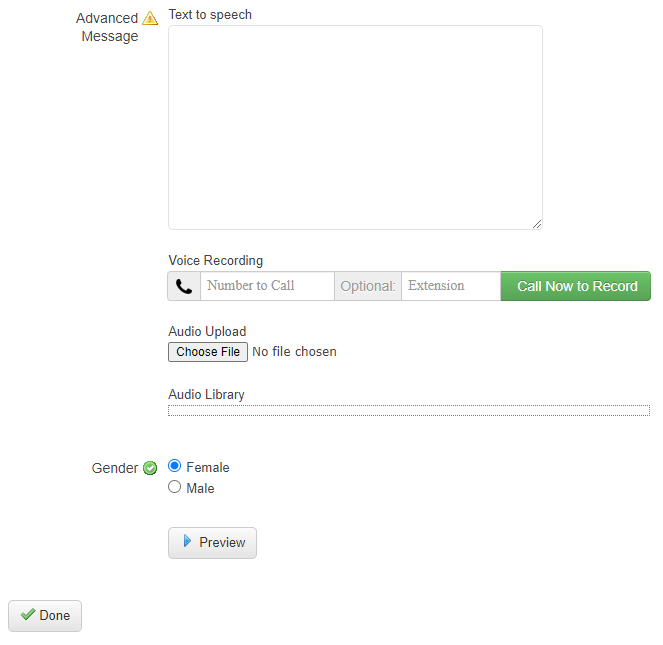Click the "Gender" field label text
The image size is (663, 645).
click(x=115, y=468)
